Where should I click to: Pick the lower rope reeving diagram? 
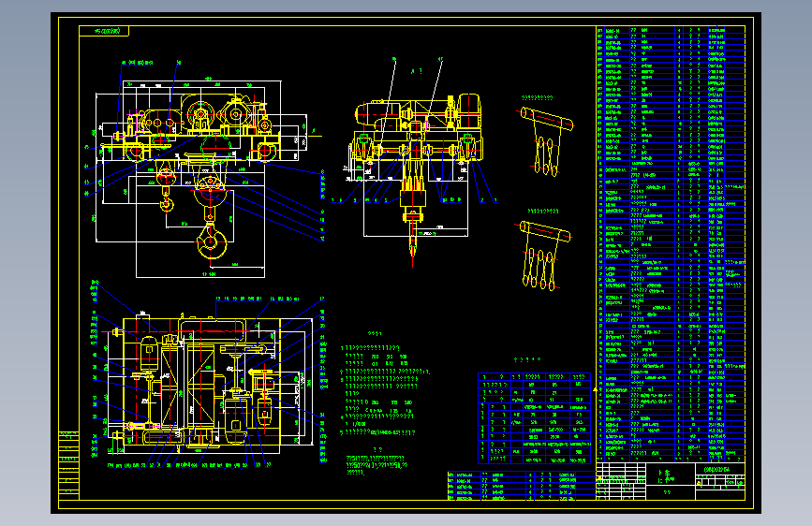pos(542,255)
